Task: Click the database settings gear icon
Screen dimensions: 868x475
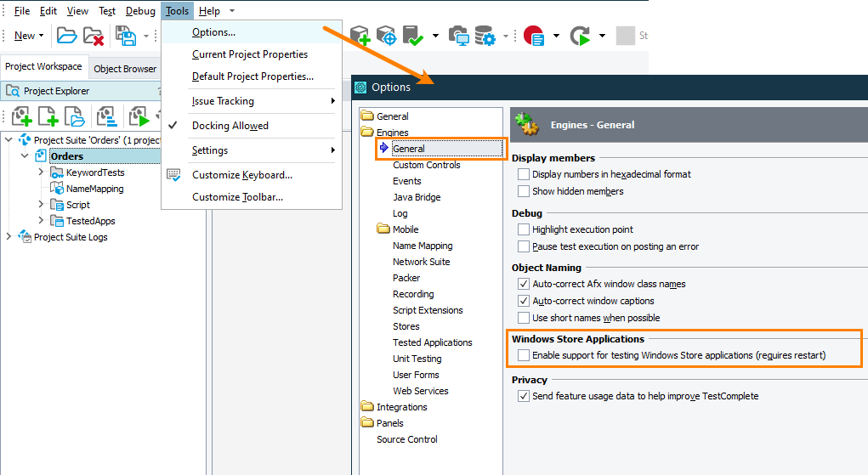Action: (485, 36)
